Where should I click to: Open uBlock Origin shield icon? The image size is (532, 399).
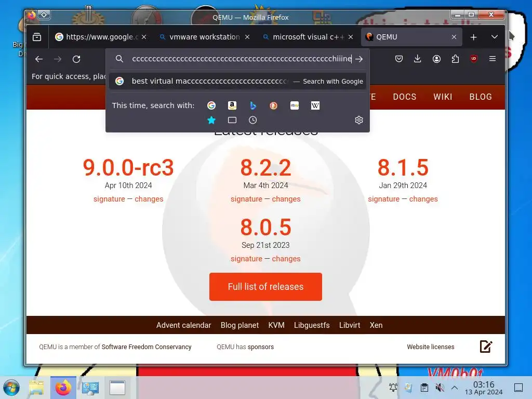point(474,59)
